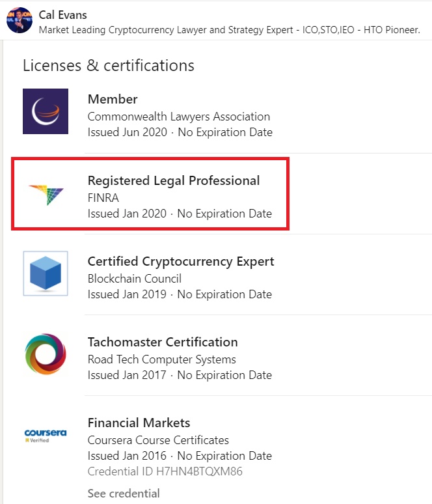Select Blockchain Council issuer text

(x=135, y=278)
